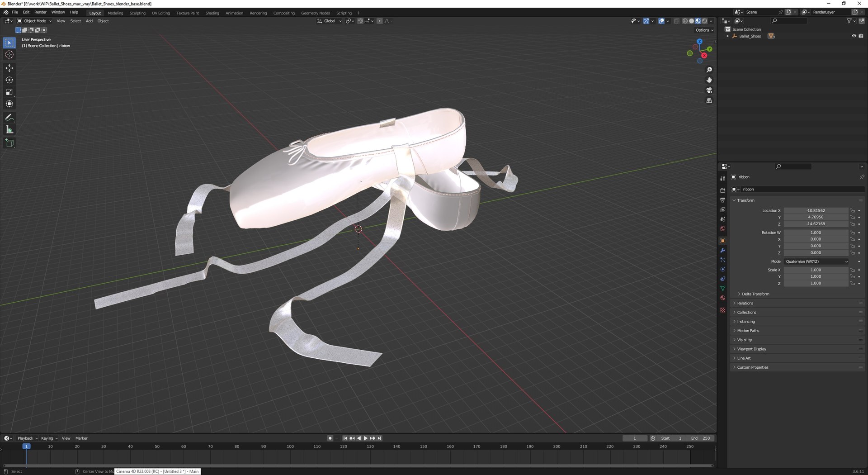868x475 pixels.
Task: Click the timeline End frame field
Action: [701, 438]
